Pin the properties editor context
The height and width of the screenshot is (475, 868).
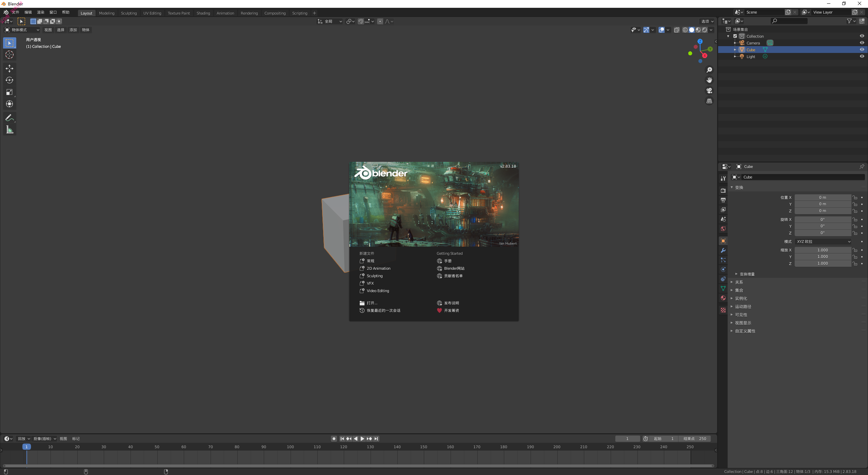click(862, 167)
